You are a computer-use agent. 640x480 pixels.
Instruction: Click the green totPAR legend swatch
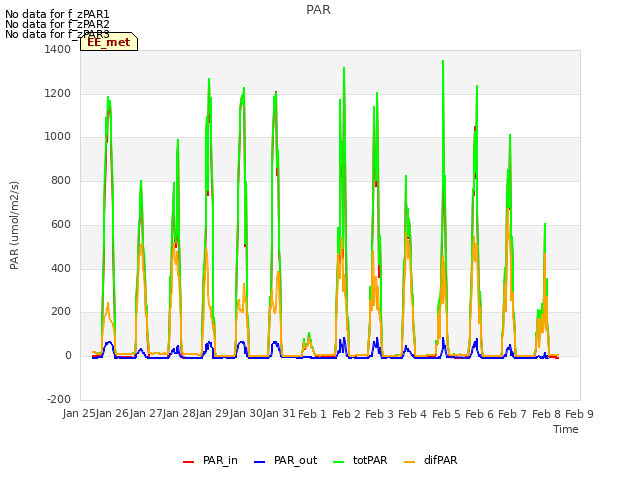(338, 462)
